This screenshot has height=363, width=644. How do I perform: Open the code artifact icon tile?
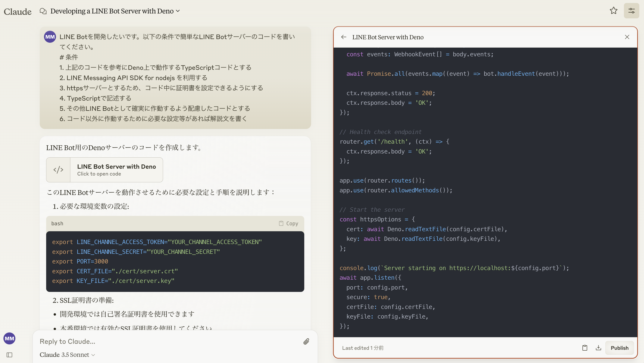(x=58, y=170)
